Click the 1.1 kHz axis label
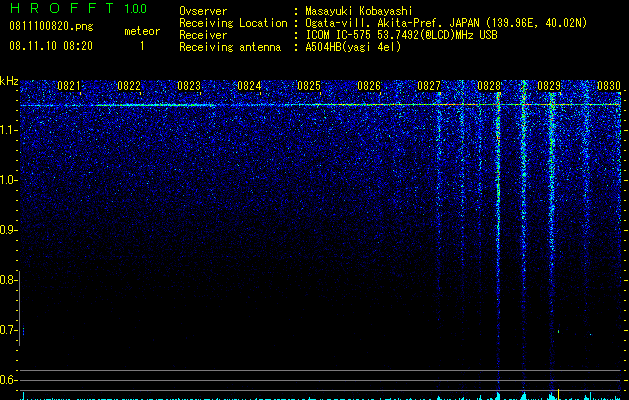This screenshot has height=400, width=629. (7, 130)
